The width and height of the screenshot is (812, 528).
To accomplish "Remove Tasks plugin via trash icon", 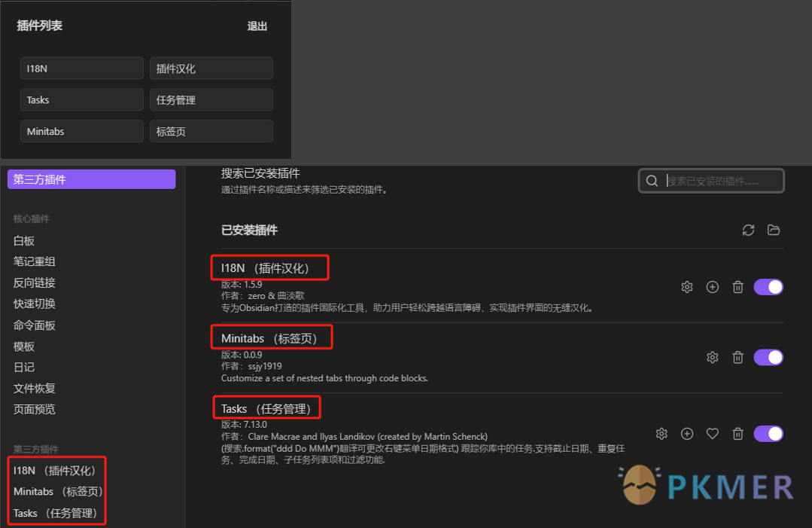I will pos(737,433).
